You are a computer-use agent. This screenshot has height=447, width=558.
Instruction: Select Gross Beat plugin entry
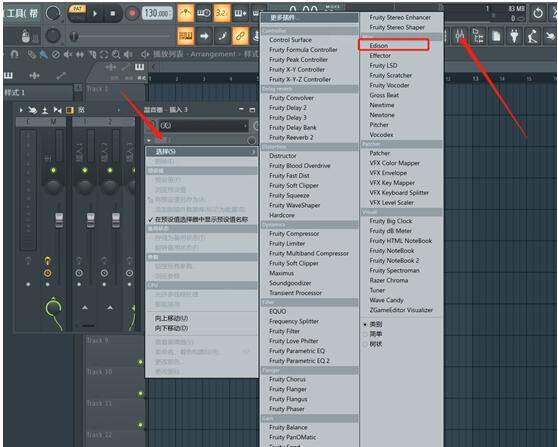coord(384,95)
